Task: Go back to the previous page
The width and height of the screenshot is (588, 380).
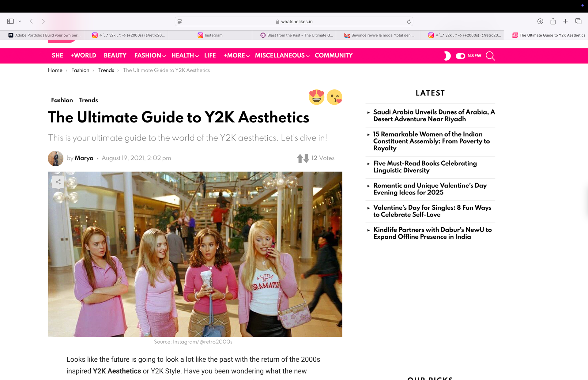Action: [31, 21]
